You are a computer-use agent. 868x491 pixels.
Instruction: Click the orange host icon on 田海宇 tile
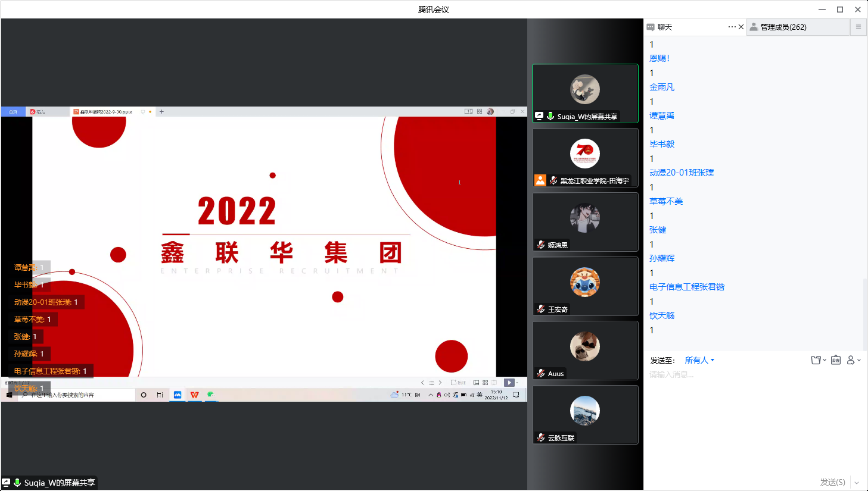540,180
